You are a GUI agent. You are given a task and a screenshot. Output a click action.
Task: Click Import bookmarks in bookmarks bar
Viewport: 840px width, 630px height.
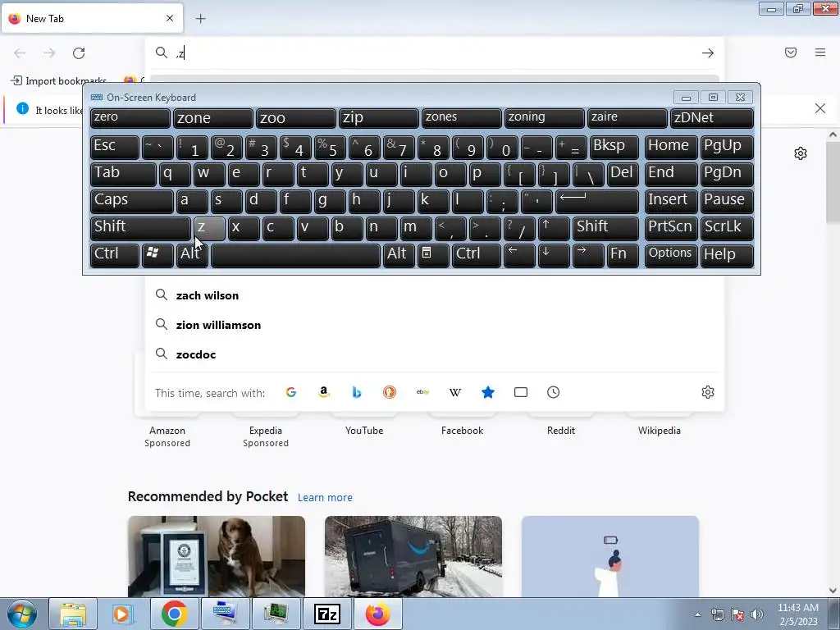coord(59,81)
